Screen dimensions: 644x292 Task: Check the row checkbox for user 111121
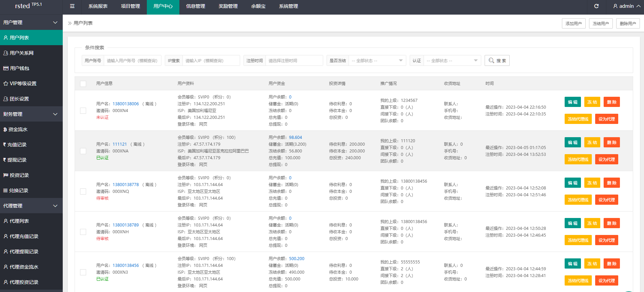(x=83, y=151)
